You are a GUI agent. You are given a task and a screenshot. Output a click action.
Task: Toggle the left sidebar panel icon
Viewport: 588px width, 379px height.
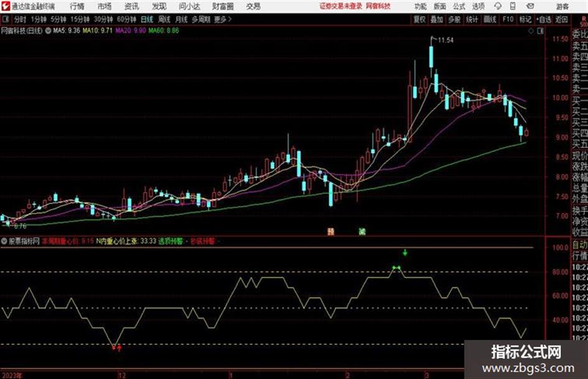coord(6,19)
